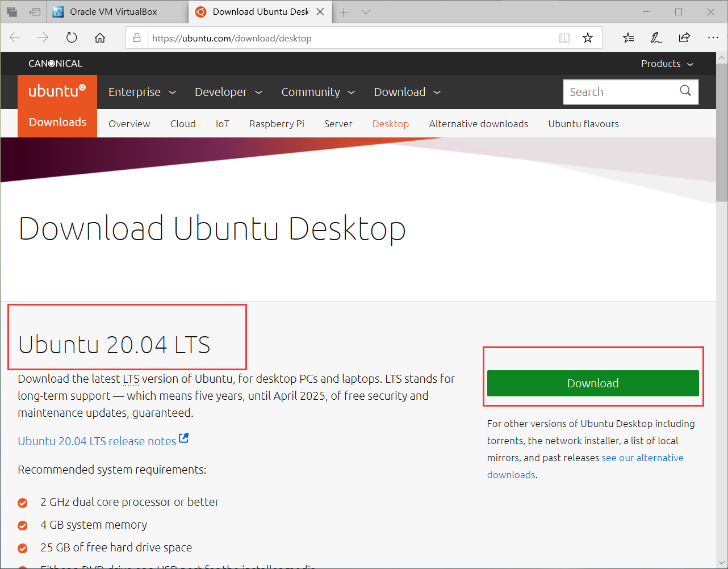Select the Raspberry Pi subnav item

(x=277, y=124)
